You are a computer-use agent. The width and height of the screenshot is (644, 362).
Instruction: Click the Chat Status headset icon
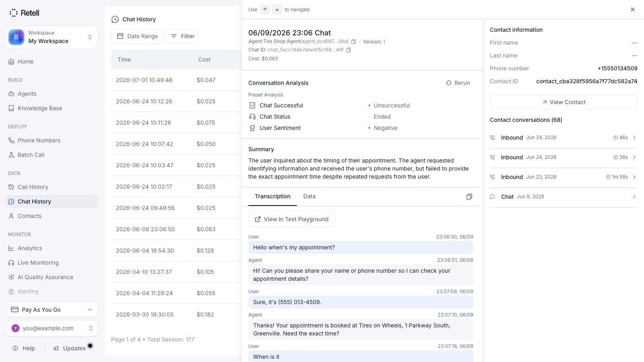pos(252,117)
